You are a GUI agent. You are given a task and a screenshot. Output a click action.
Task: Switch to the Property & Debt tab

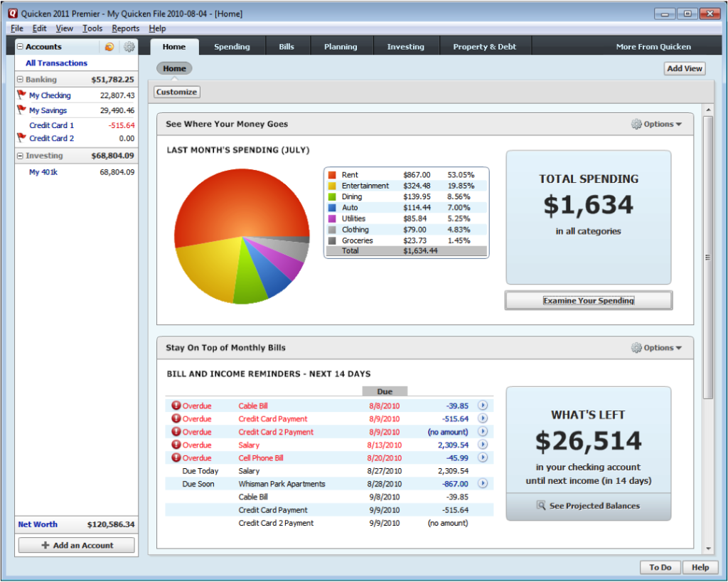[485, 46]
